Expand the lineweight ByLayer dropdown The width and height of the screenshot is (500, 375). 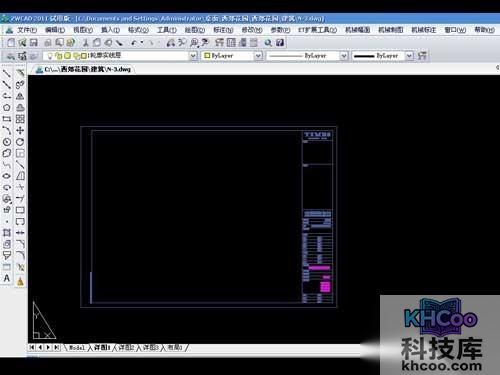pyautogui.click(x=409, y=56)
